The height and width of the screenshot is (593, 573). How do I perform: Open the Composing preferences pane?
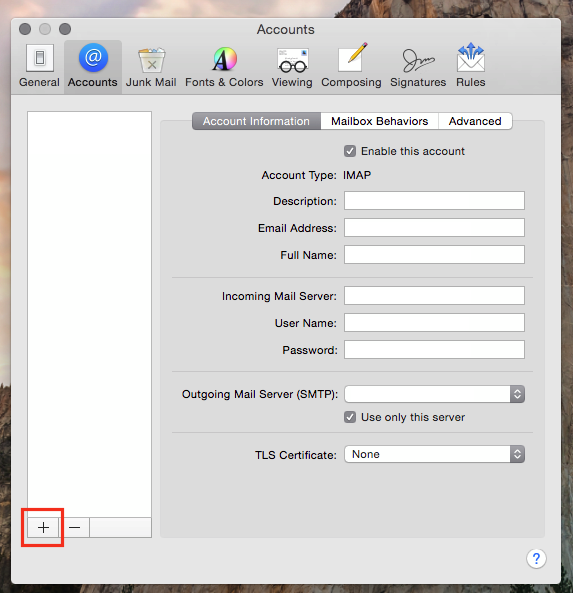(x=351, y=66)
